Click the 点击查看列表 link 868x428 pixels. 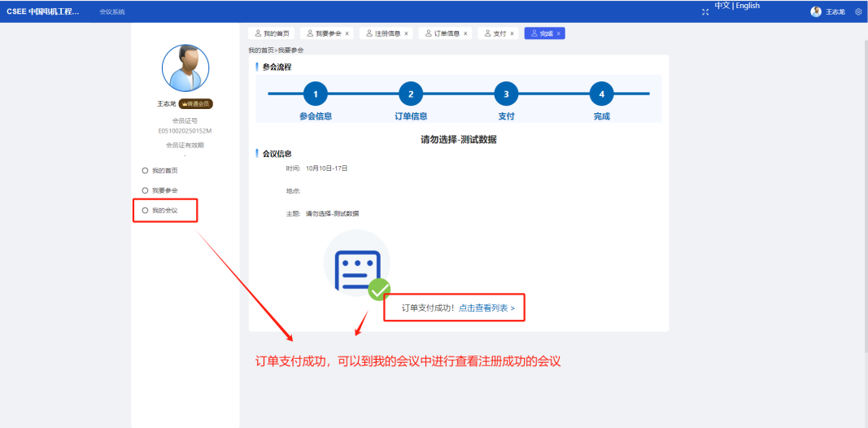(x=486, y=308)
